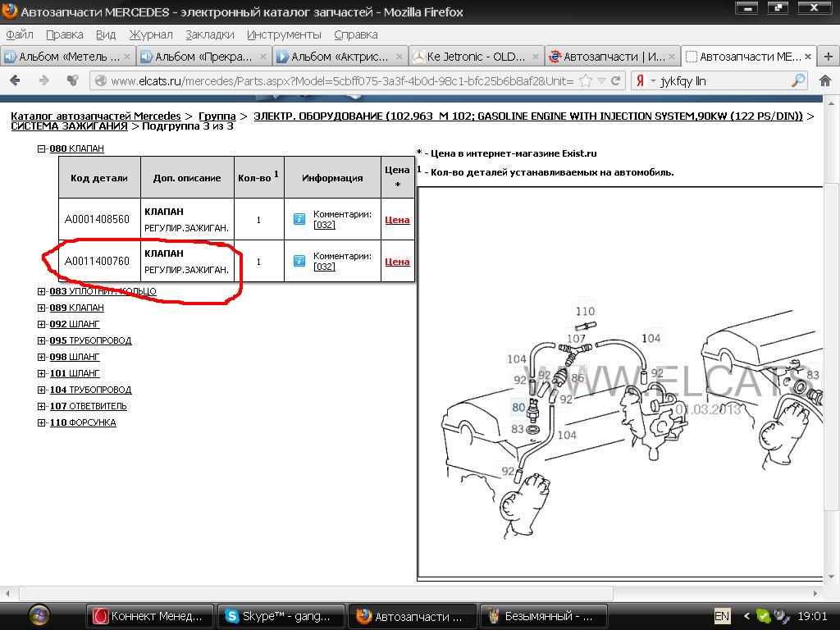
Task: Expand the 101 ШЛАНГ group
Action: (41, 373)
